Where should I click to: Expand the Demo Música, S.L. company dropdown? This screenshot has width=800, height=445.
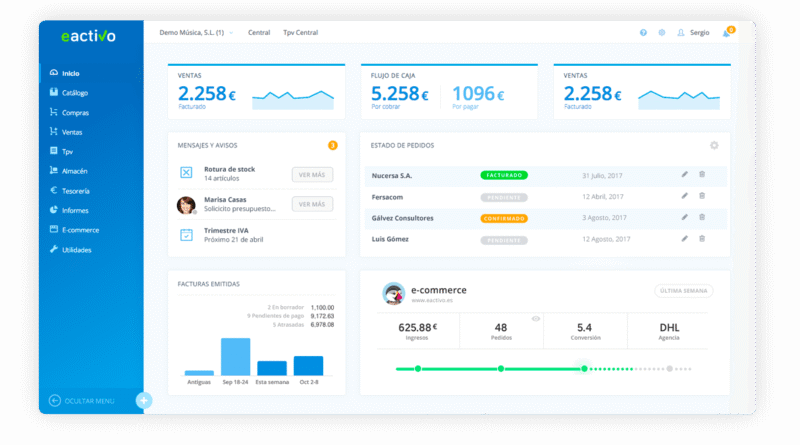coord(195,32)
